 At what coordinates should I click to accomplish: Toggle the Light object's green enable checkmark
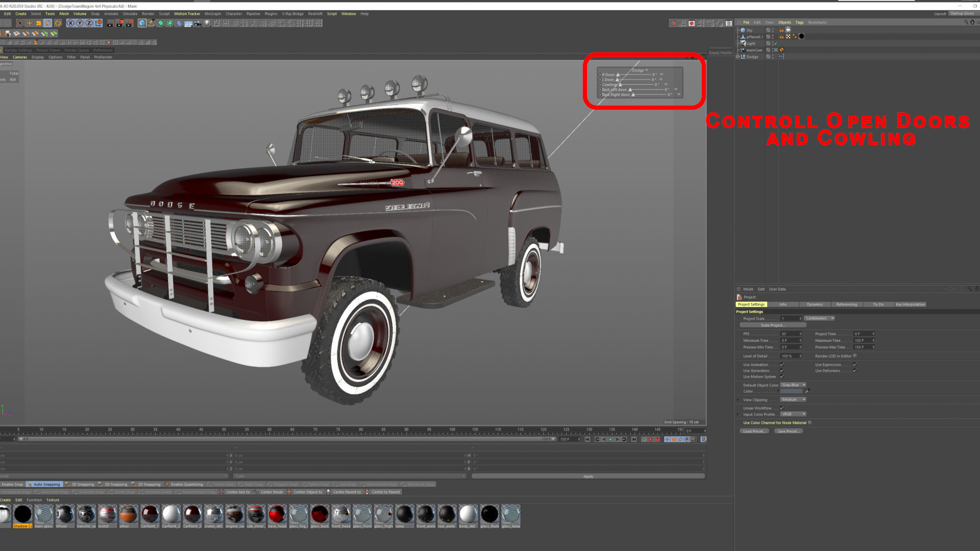pos(775,43)
